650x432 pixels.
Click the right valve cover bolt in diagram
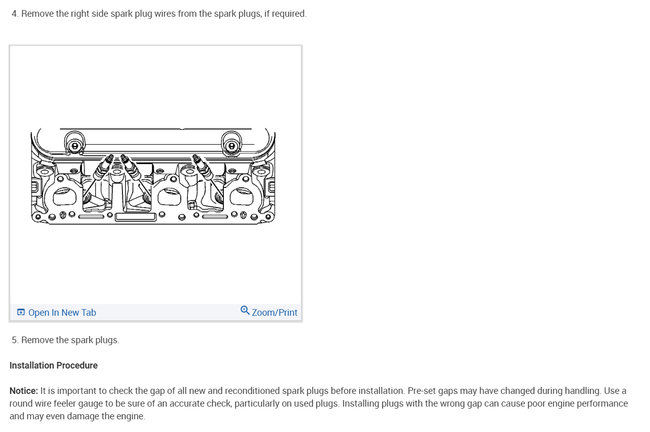pyautogui.click(x=232, y=146)
